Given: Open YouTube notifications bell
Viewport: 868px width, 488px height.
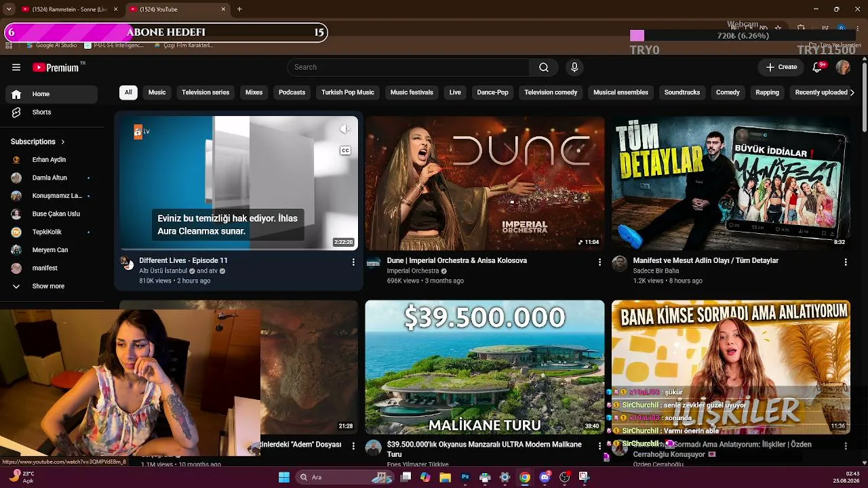Looking at the screenshot, I should 818,67.
